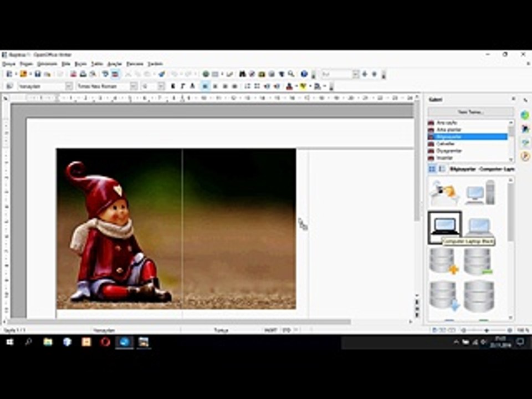532x399 pixels.
Task: Click the Insert Table icon
Action: [215, 74]
